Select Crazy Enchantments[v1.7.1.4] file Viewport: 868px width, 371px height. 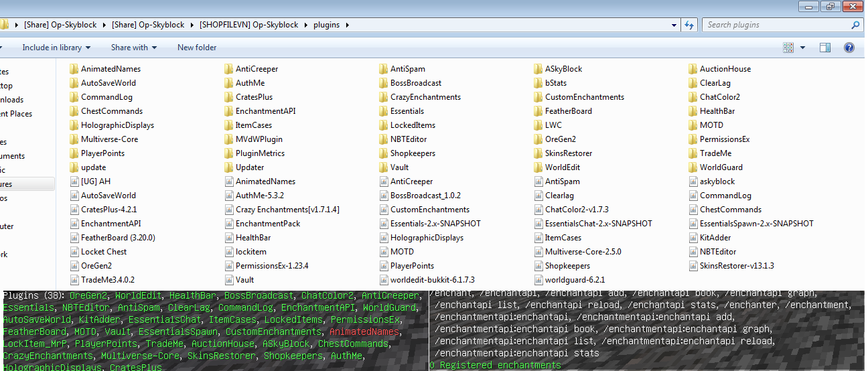tap(281, 210)
